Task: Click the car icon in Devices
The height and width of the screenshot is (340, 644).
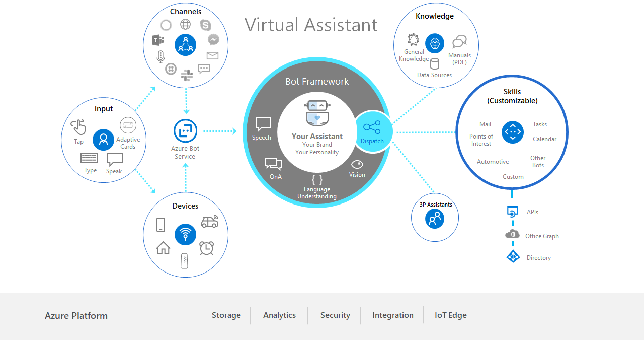Action: tap(209, 222)
